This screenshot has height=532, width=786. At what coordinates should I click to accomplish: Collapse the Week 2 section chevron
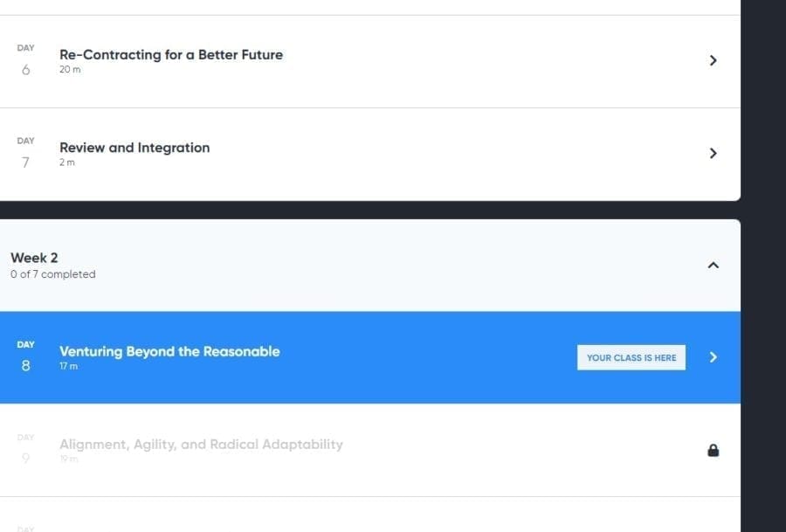point(713,266)
